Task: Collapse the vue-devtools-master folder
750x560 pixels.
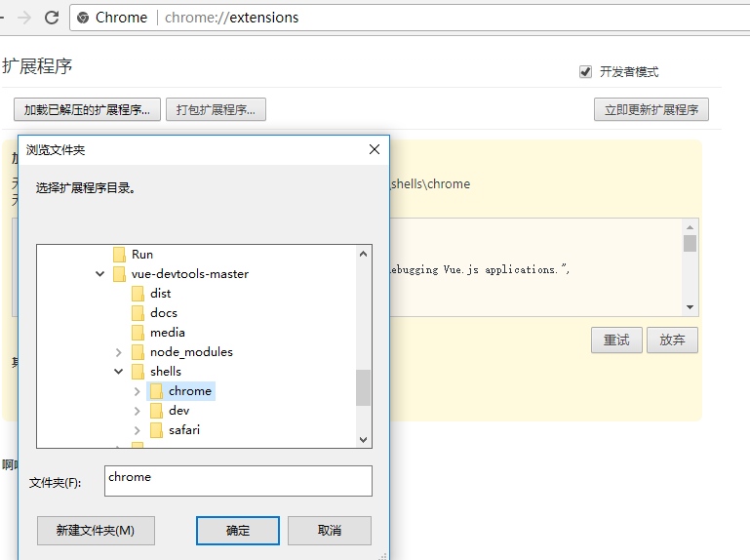Action: click(x=100, y=274)
